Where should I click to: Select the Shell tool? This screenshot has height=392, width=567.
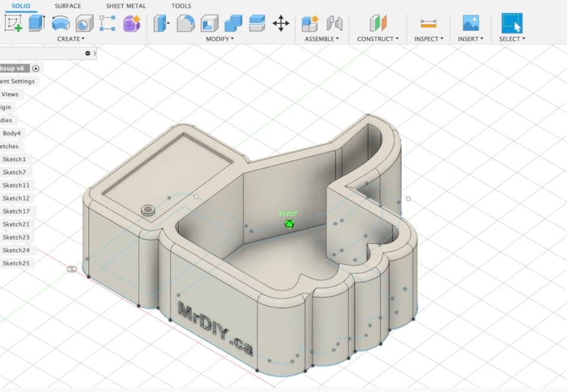click(210, 24)
